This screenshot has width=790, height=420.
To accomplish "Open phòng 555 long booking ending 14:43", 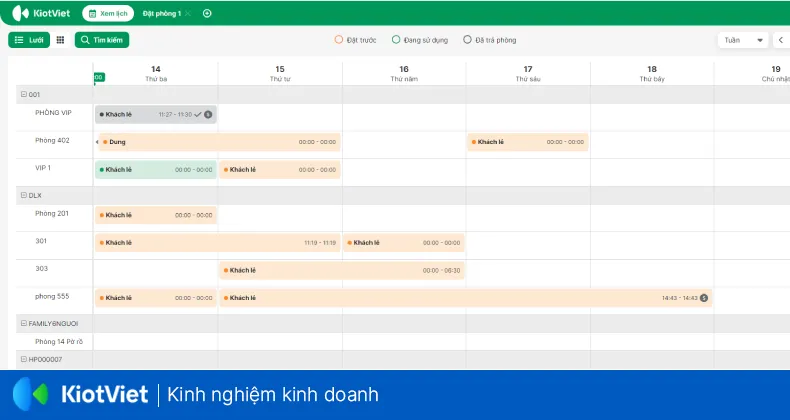I will (x=466, y=298).
